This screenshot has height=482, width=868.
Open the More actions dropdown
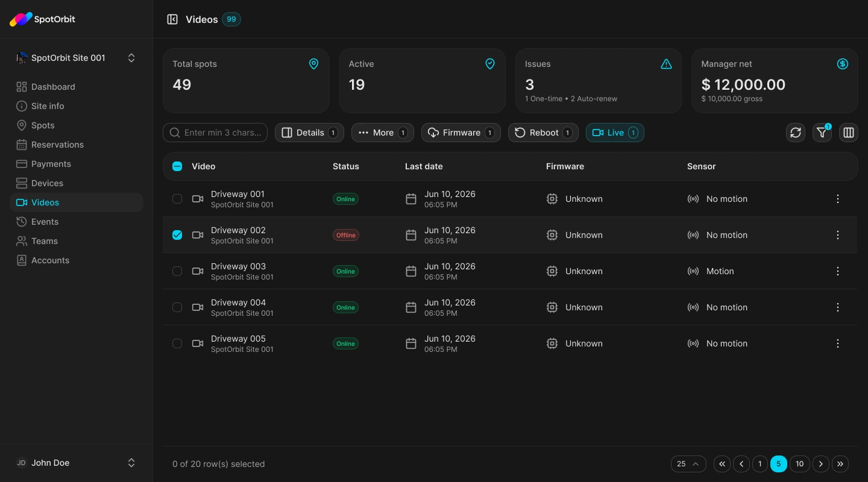coord(383,133)
